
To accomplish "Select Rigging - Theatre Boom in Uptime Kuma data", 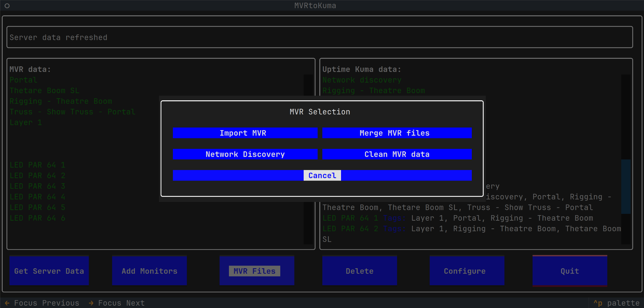I will (374, 90).
